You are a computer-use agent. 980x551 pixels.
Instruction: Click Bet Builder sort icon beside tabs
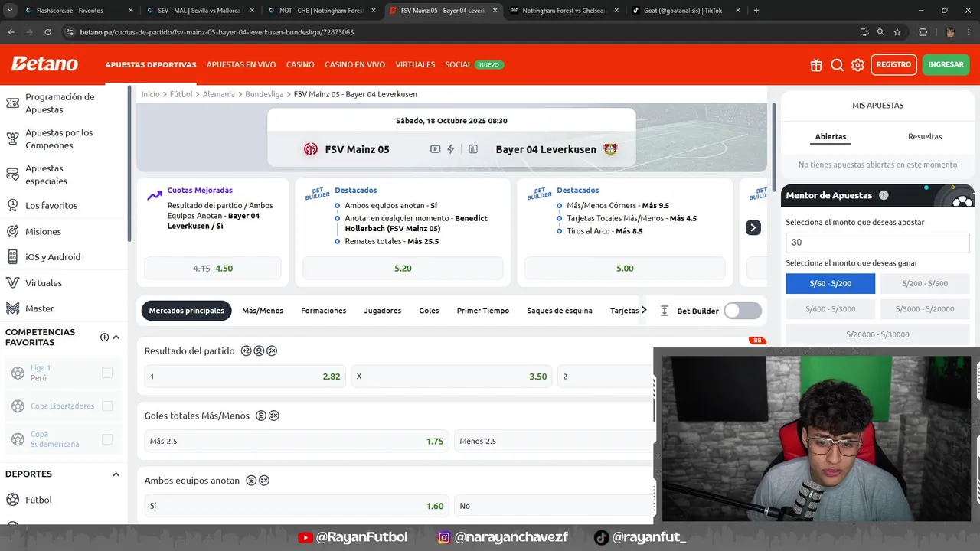click(665, 311)
